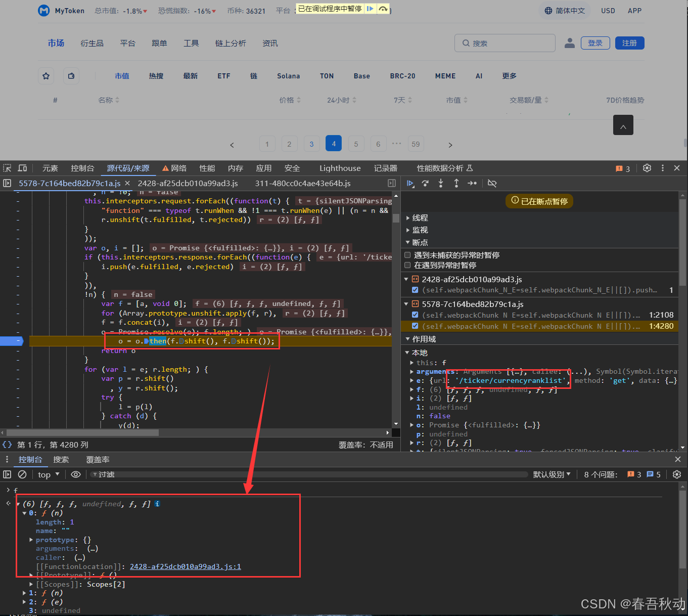Screen dimensions: 688x616
Task: Click the back-to-top arrow button
Action: coord(623,125)
